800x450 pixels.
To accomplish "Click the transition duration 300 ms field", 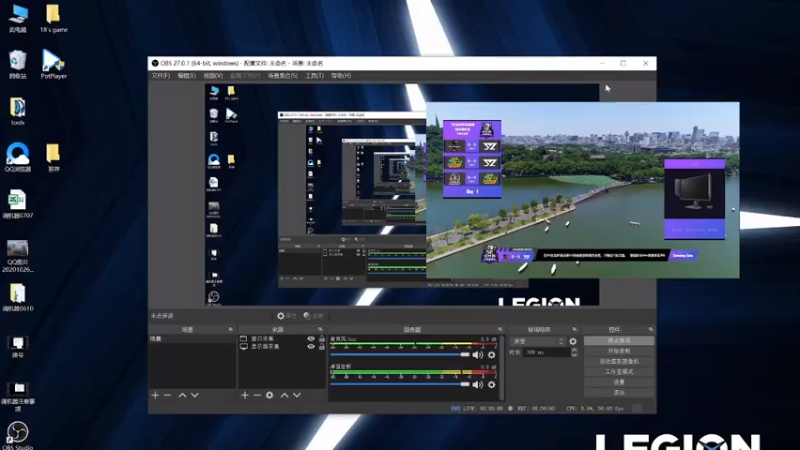I will (x=545, y=353).
